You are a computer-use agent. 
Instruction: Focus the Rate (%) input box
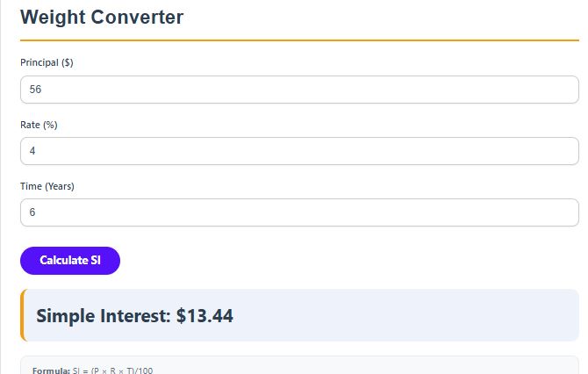[x=298, y=151]
